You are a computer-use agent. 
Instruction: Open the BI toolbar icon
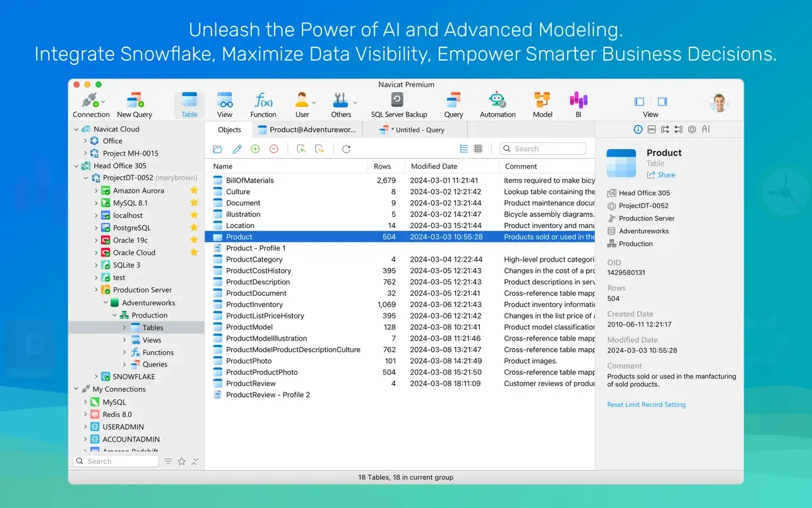tap(578, 106)
